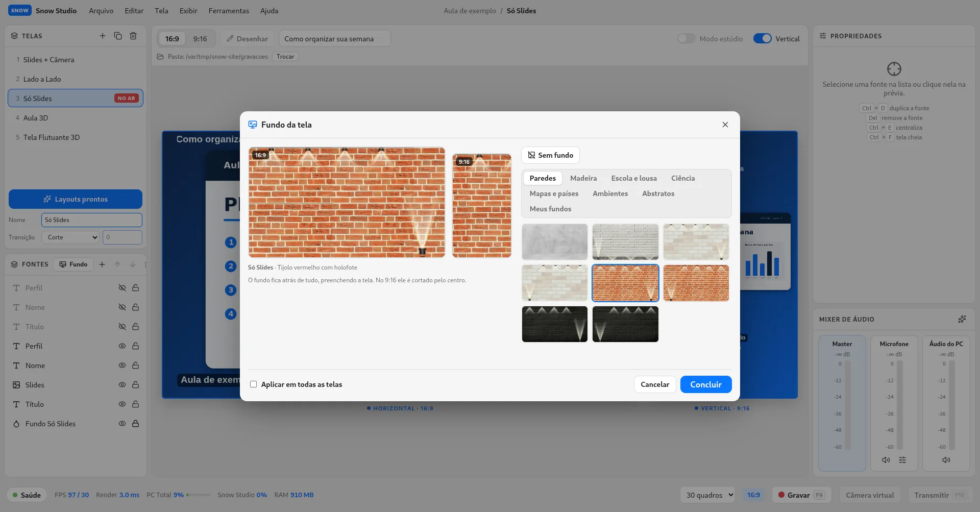Image resolution: width=980 pixels, height=512 pixels.
Task: Open the Ferramentas menu
Action: point(229,11)
